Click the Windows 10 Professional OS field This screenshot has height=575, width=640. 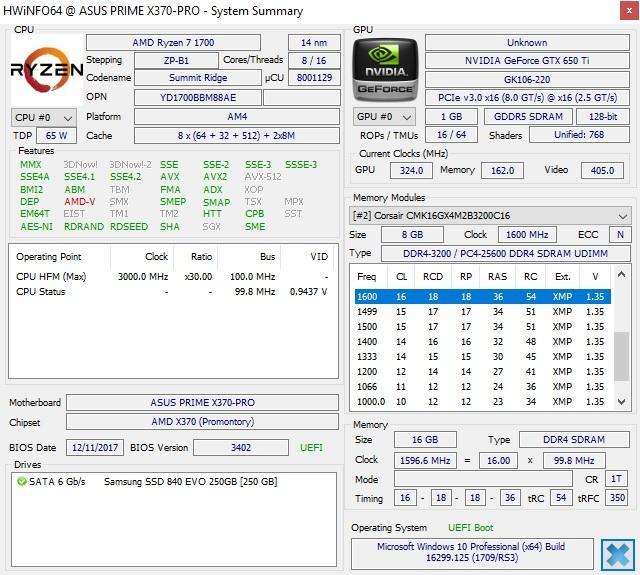[472, 552]
